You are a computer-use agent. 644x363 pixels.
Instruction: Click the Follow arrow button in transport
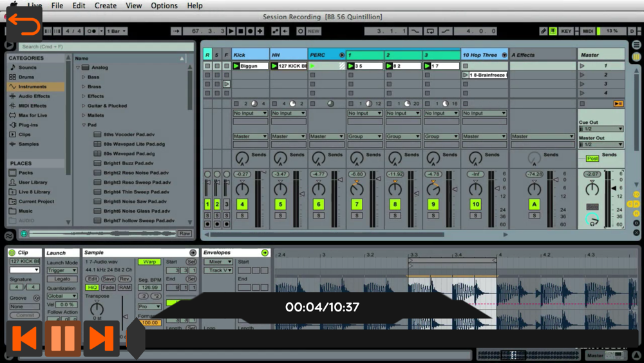pyautogui.click(x=176, y=31)
